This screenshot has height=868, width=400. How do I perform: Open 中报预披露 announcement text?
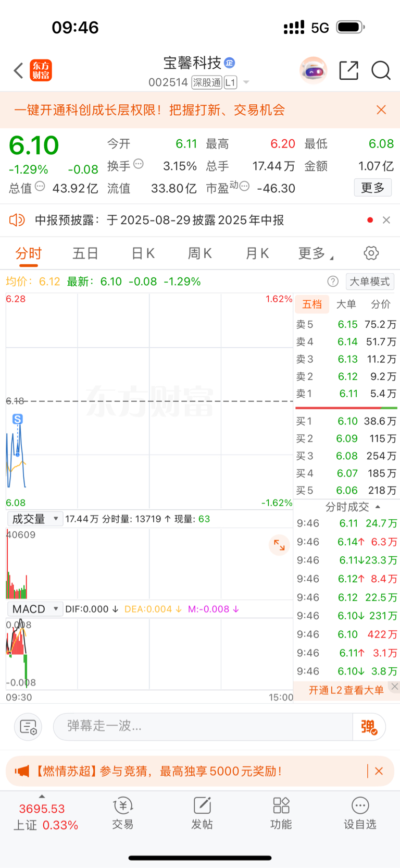point(159,220)
